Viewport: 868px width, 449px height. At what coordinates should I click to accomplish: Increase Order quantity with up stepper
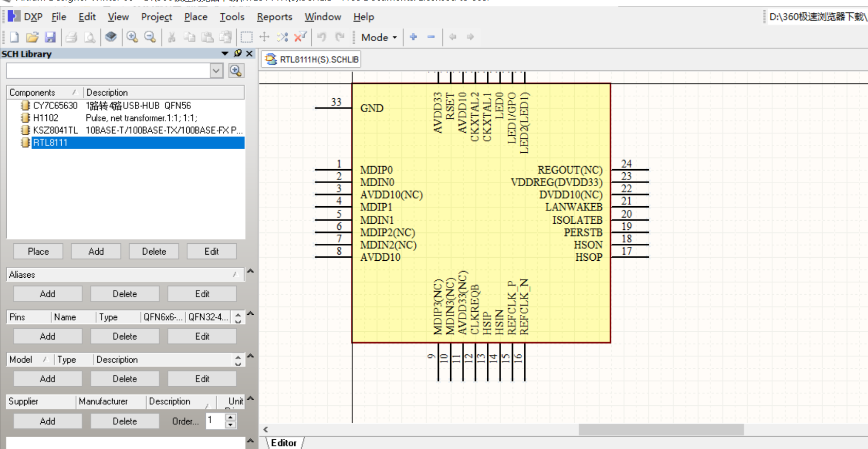click(231, 417)
